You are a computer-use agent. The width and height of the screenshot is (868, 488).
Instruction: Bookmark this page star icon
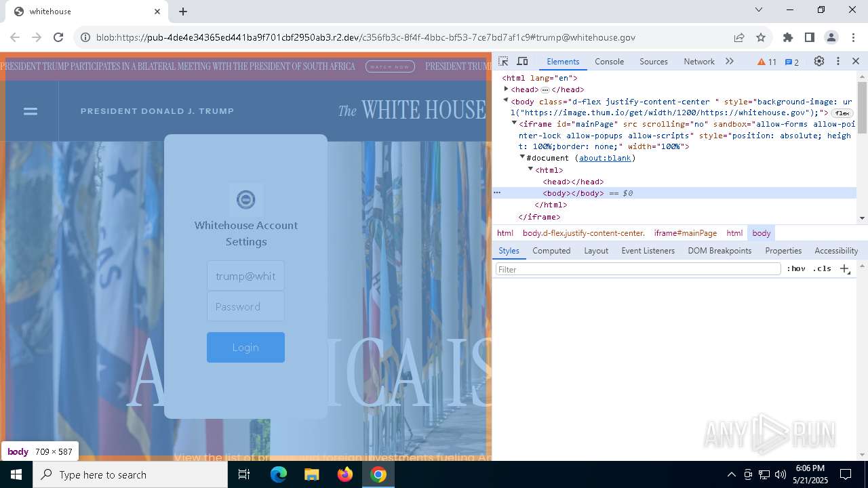(x=761, y=37)
